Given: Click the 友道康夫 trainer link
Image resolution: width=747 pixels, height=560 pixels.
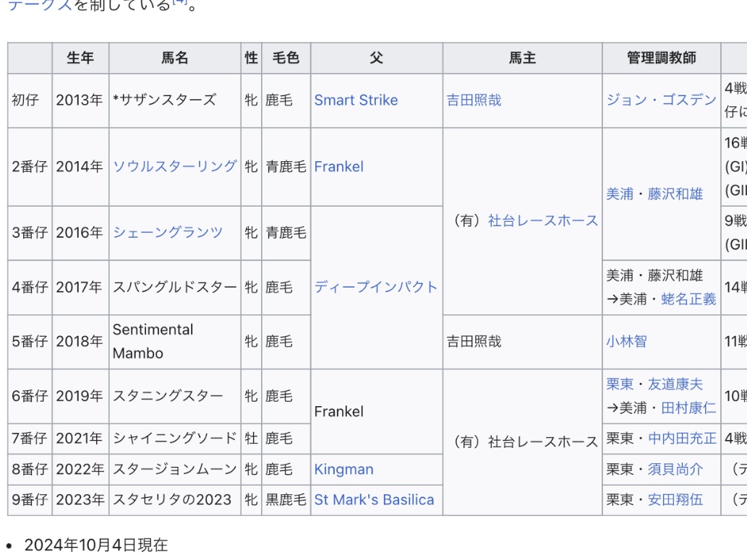Looking at the screenshot, I should coord(675,384).
